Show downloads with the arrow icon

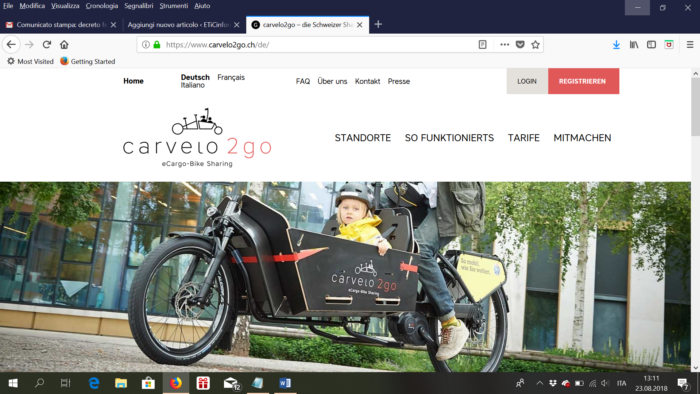[x=616, y=45]
